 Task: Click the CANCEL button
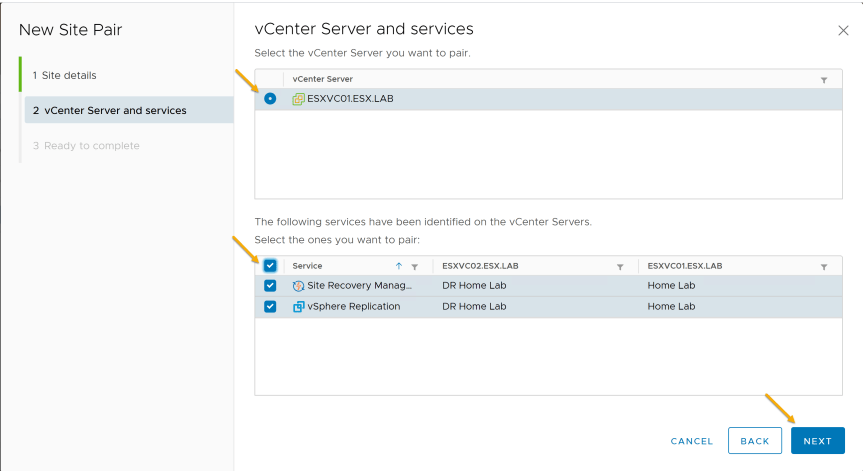[x=691, y=441]
